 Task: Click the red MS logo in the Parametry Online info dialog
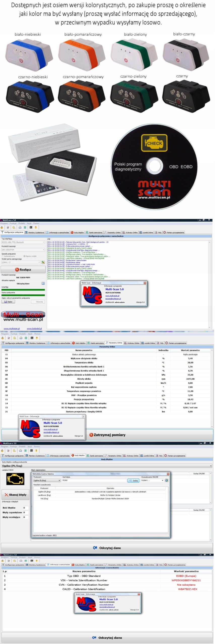(x=30, y=429)
